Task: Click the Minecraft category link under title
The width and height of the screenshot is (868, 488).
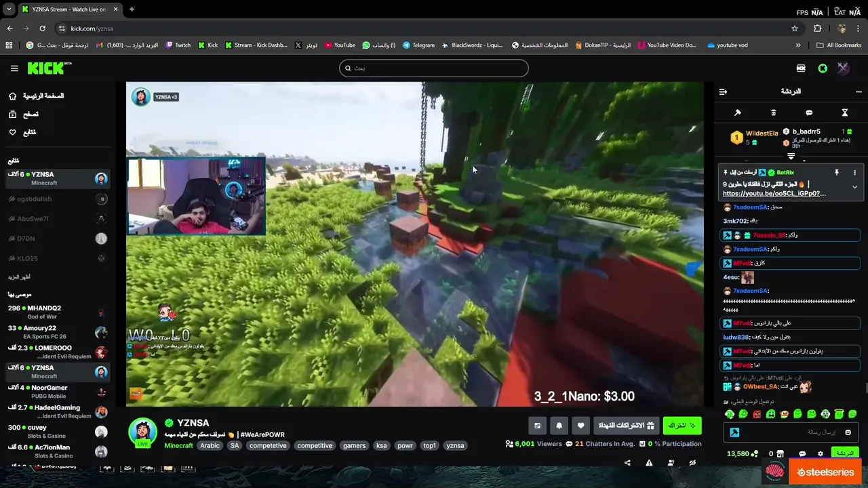Action: pos(178,446)
